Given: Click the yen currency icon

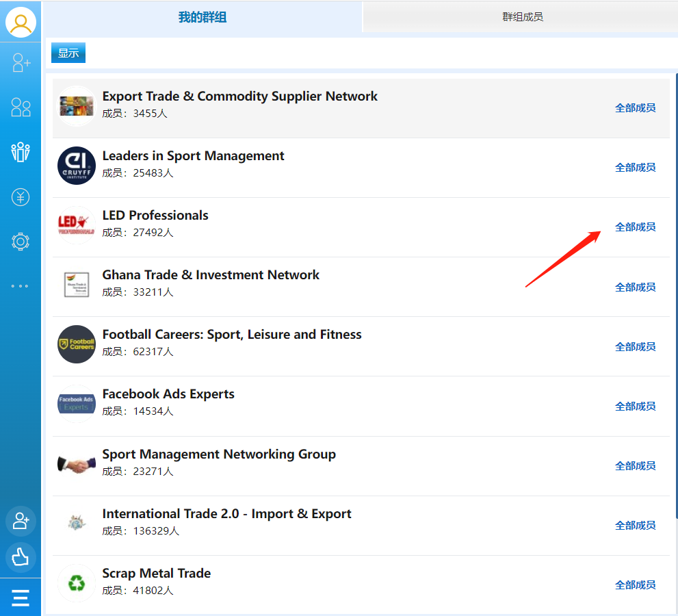Looking at the screenshot, I should [x=21, y=197].
